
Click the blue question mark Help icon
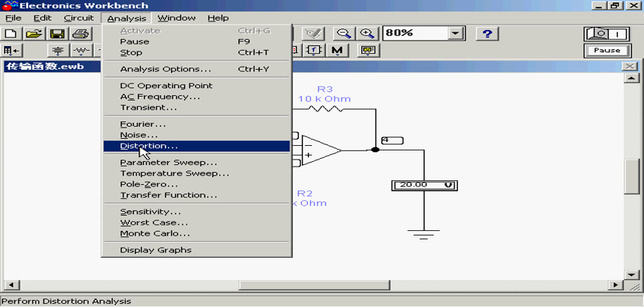pos(488,34)
